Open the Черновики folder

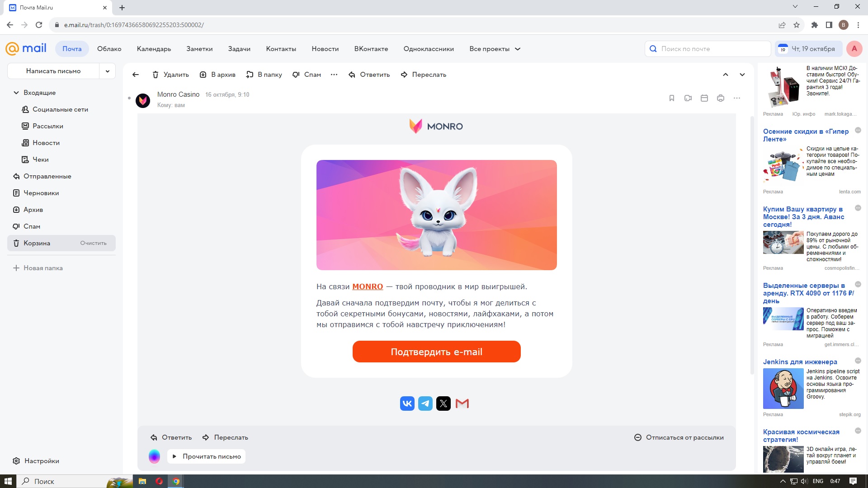41,193
